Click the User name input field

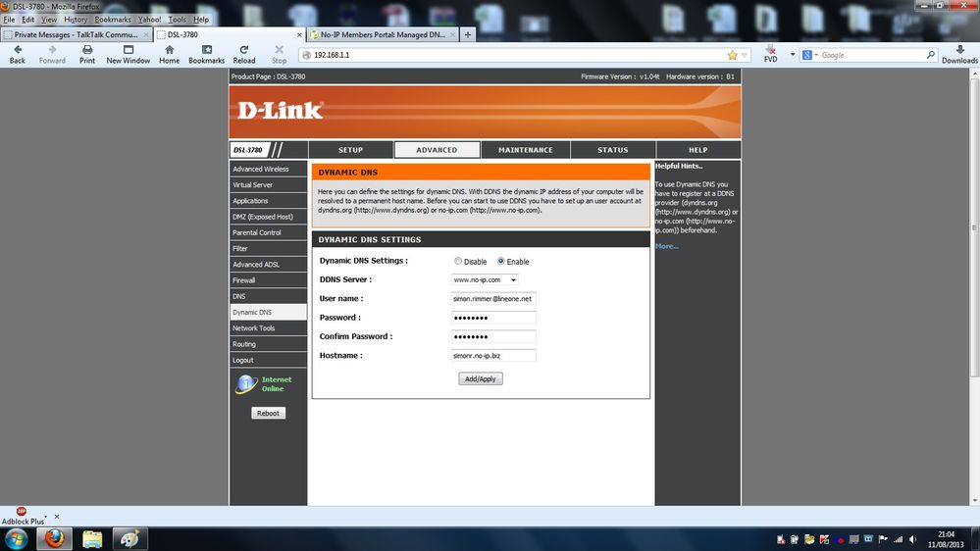click(493, 299)
